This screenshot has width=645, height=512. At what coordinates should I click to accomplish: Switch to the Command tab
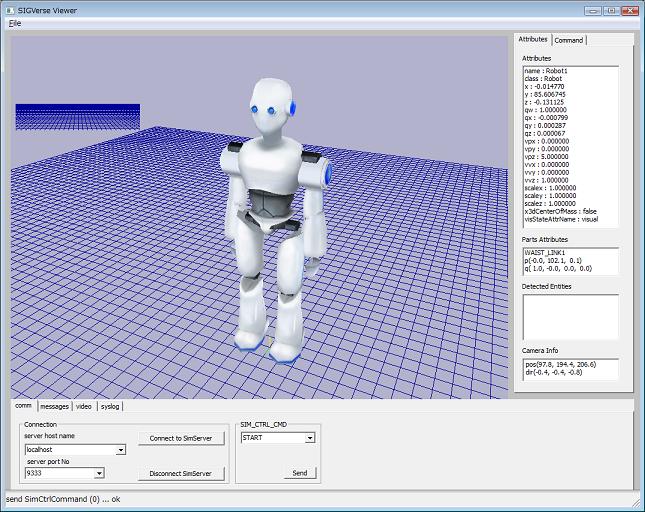pos(569,40)
